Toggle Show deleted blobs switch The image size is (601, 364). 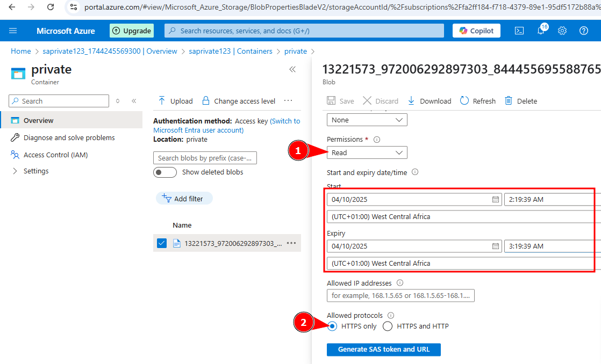(165, 172)
